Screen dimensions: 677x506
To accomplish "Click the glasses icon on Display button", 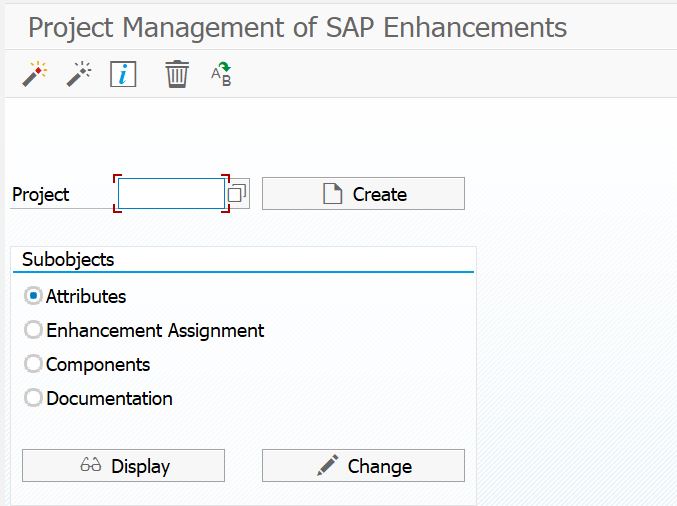I will [91, 466].
